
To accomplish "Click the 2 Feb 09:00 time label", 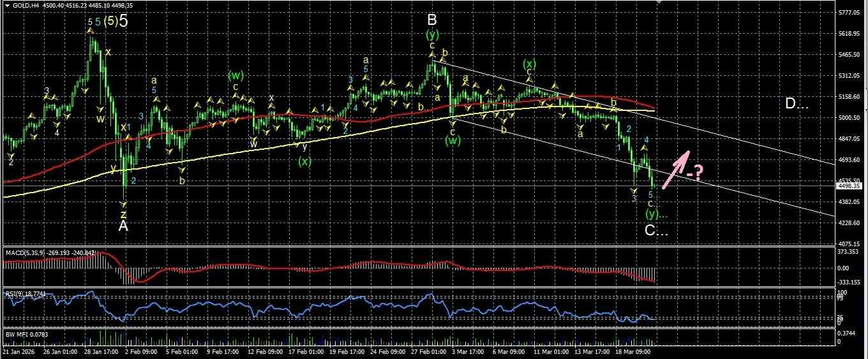I will tap(140, 351).
